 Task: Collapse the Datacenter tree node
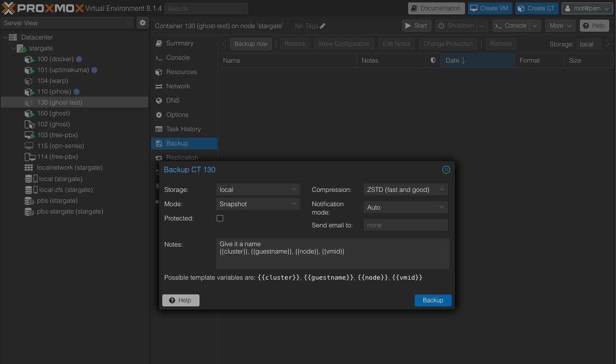pos(6,37)
